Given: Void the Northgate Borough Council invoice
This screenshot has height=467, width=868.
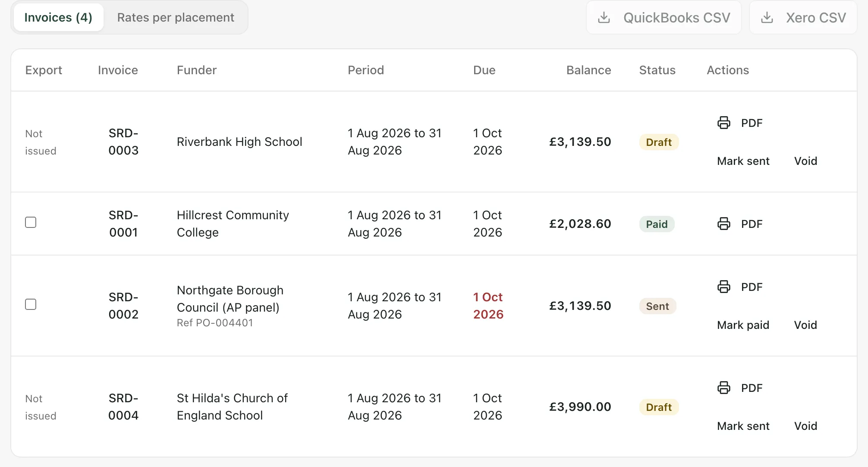Looking at the screenshot, I should (805, 325).
